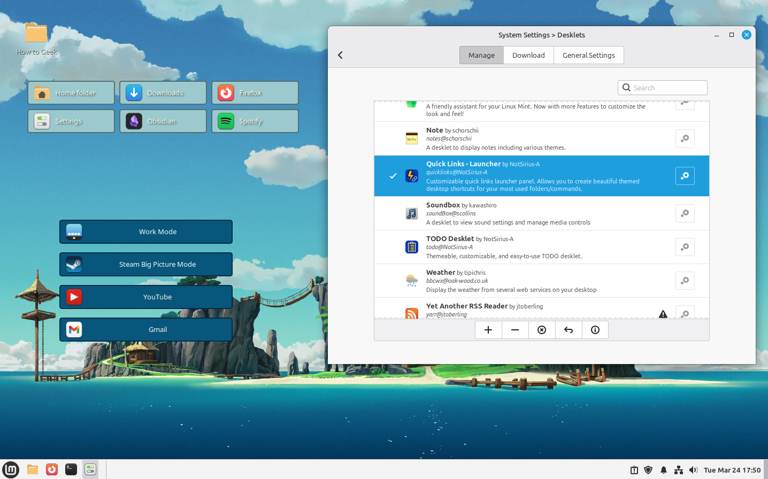Open the Downloads desklet shortcut
Image resolution: width=768 pixels, height=479 pixels.
tap(163, 93)
